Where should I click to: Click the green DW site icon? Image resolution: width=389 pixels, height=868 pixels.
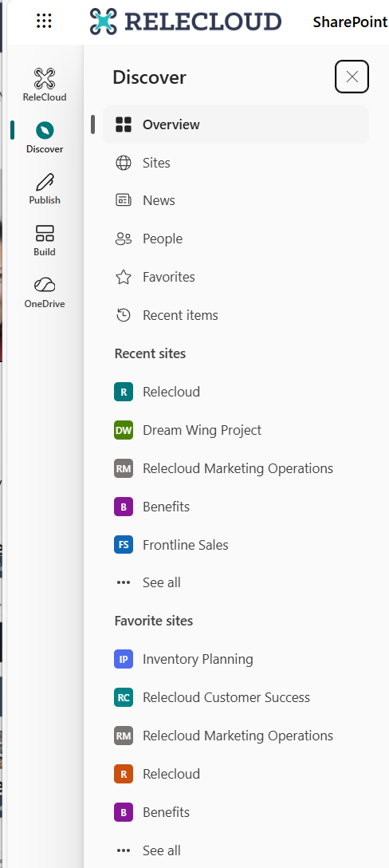point(124,430)
